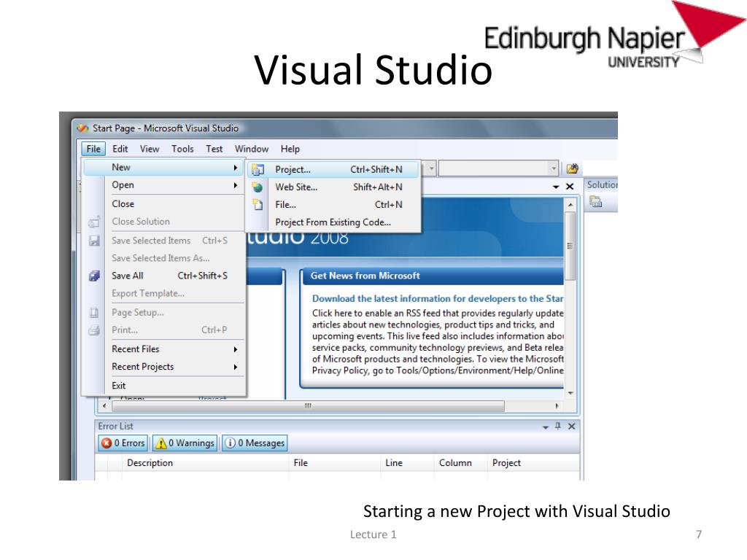The width and height of the screenshot is (747, 560).
Task: Open the Start Page window dropdown arrow
Action: coord(555,187)
